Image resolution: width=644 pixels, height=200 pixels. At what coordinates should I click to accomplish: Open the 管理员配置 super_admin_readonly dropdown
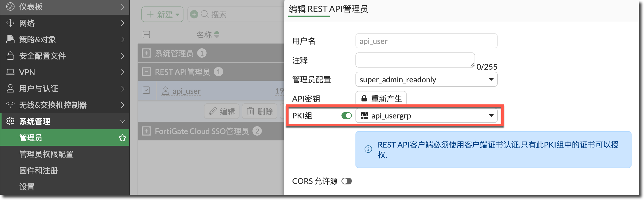tap(426, 79)
